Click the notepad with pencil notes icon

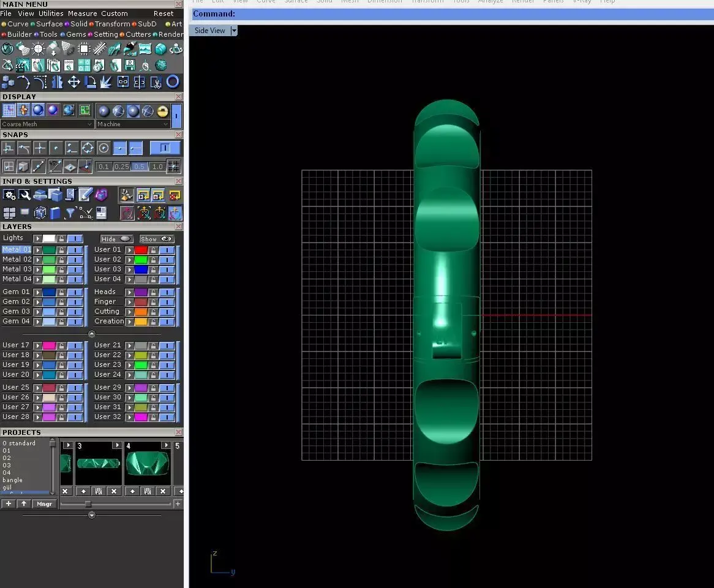pos(85,195)
